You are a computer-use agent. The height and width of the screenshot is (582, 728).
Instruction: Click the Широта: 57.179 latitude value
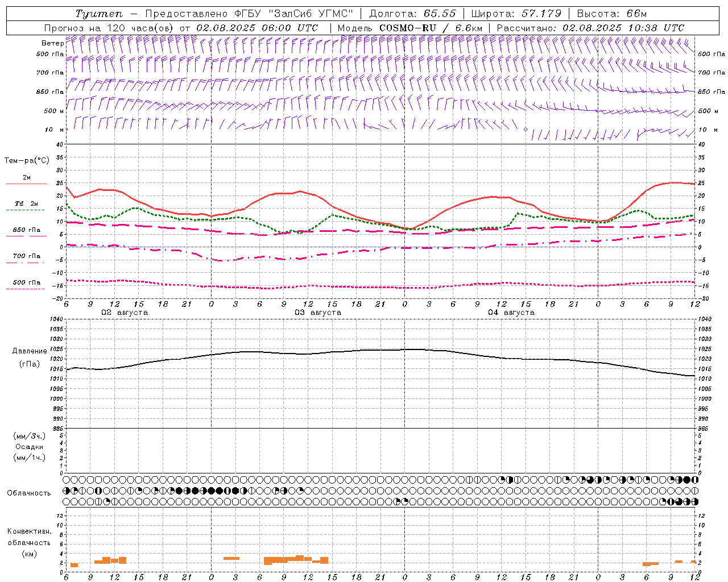tap(516, 14)
